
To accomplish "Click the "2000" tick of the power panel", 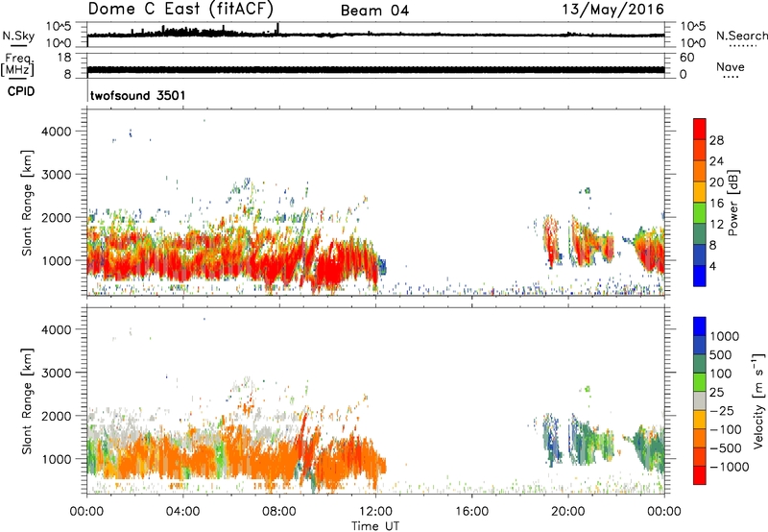I will tap(57, 217).
